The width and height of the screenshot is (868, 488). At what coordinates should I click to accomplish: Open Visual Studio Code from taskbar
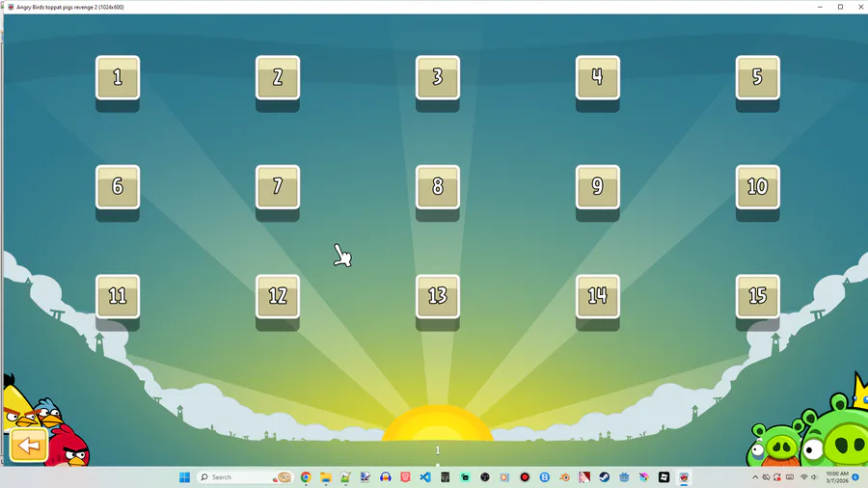pos(425,477)
